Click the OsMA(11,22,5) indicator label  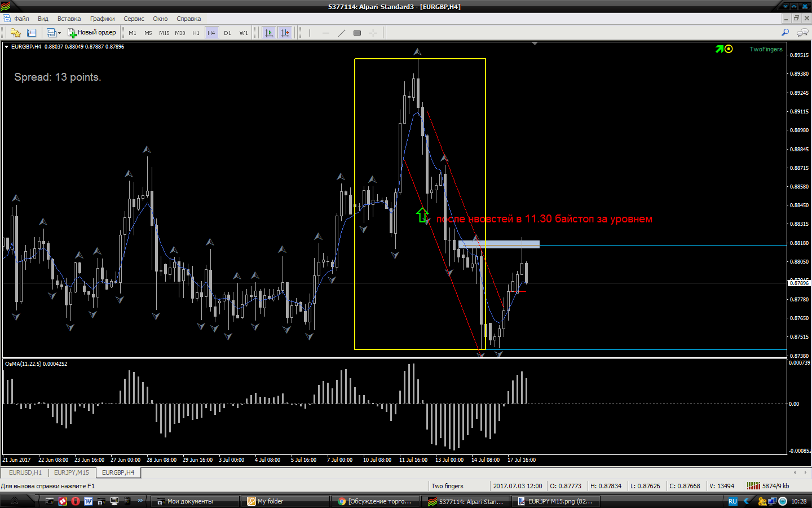(x=36, y=364)
